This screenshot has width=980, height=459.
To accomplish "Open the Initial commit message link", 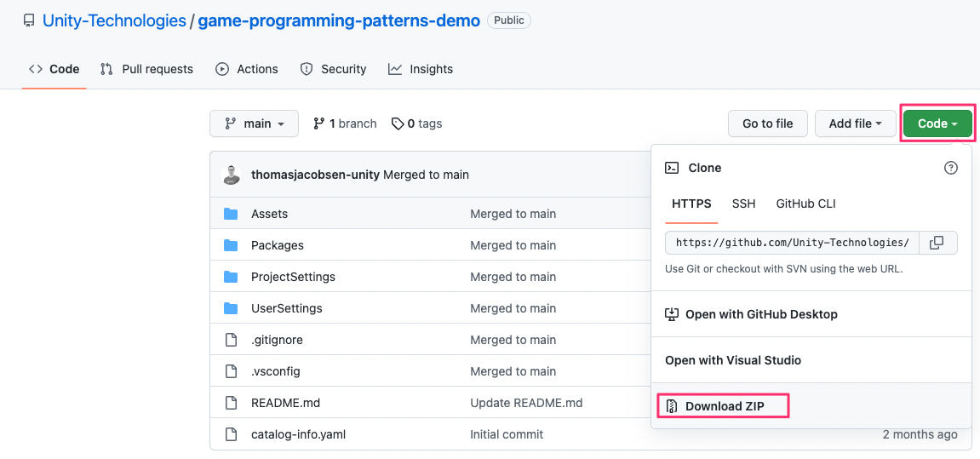I will click(507, 434).
